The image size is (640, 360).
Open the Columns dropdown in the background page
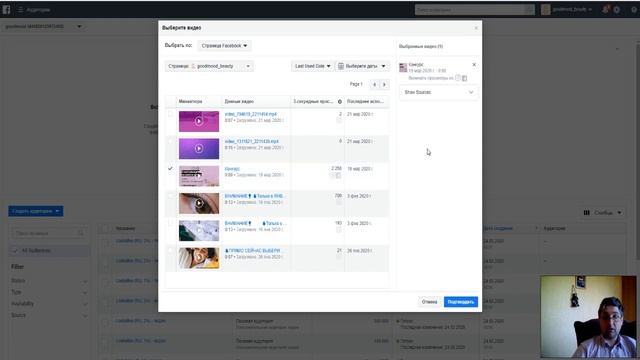tap(603, 213)
